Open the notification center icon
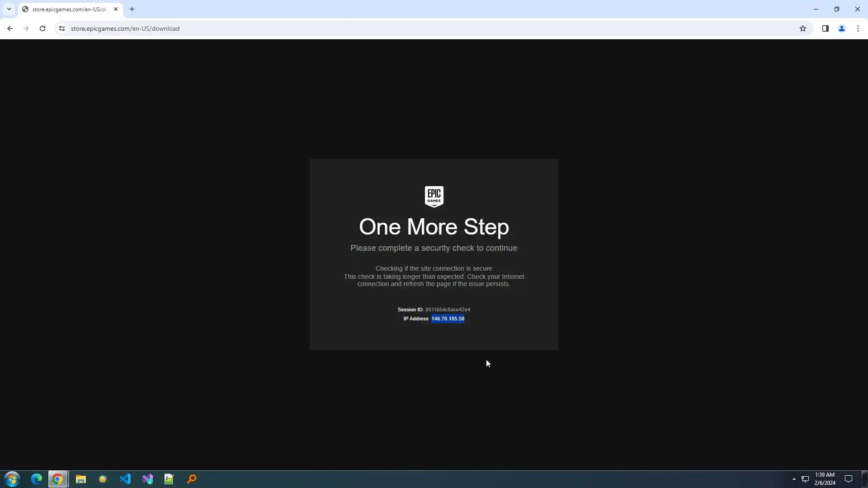 tap(849, 479)
